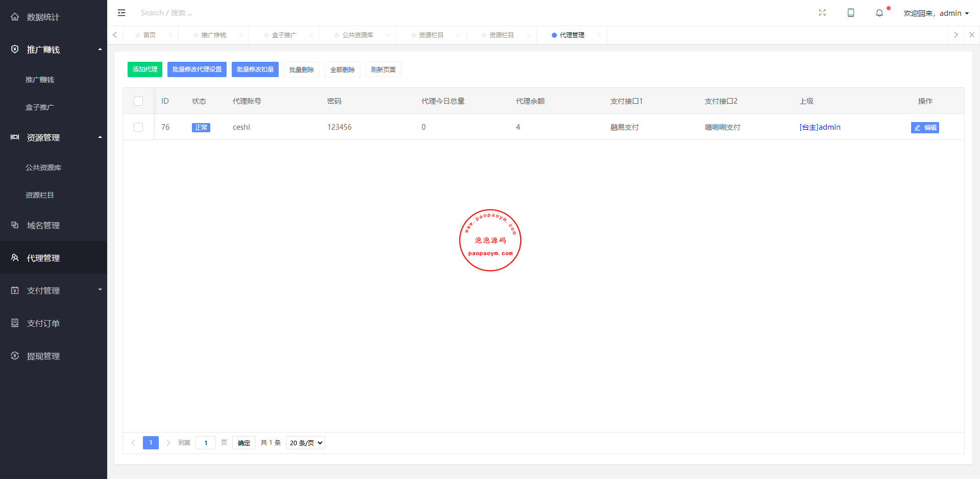Click the 提现管理 icon in sidebar

pyautogui.click(x=15, y=356)
